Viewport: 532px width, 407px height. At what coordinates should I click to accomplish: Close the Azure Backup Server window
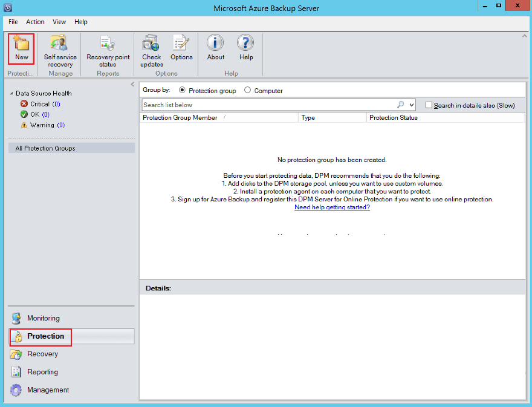pyautogui.click(x=517, y=6)
